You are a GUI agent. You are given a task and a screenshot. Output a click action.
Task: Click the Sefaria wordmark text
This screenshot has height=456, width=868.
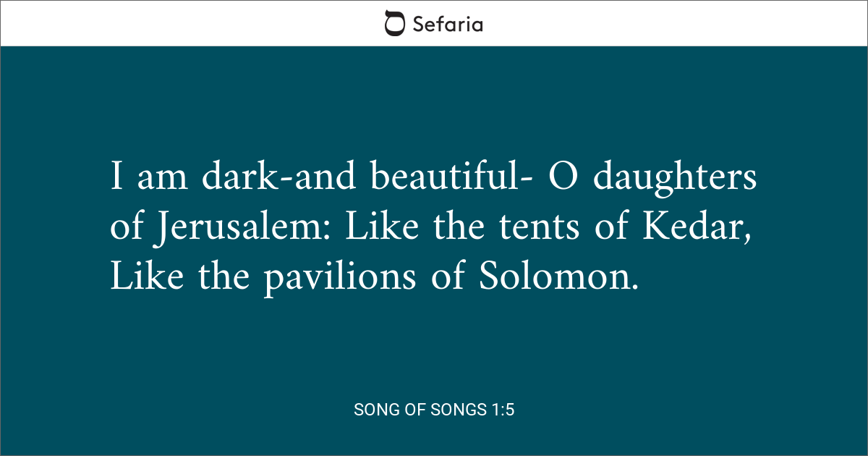(447, 24)
